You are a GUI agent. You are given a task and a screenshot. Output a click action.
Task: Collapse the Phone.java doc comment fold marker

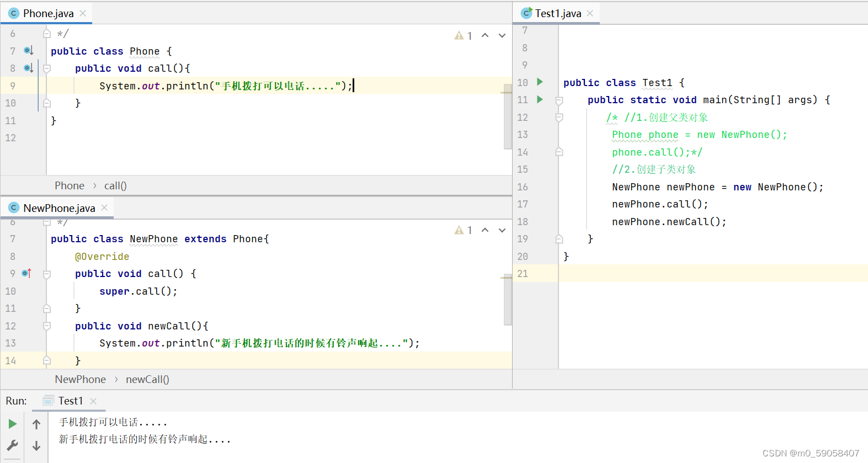click(x=47, y=34)
